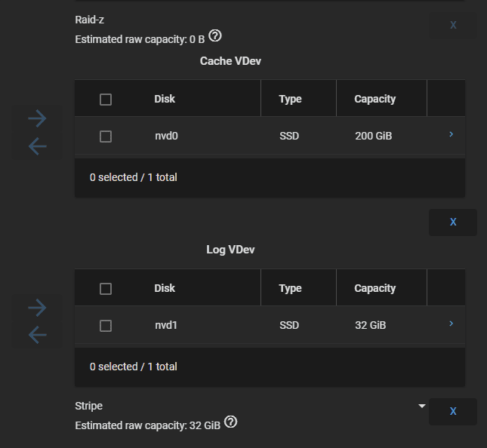Open the Stripe layout dropdown
Screen dimensions: 487x448
tap(251, 406)
